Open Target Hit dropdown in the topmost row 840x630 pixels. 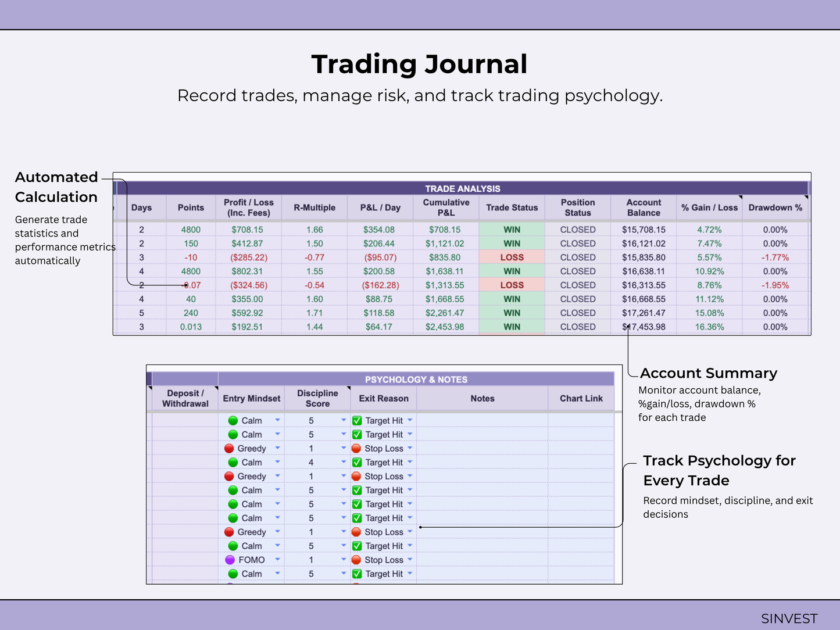click(410, 420)
